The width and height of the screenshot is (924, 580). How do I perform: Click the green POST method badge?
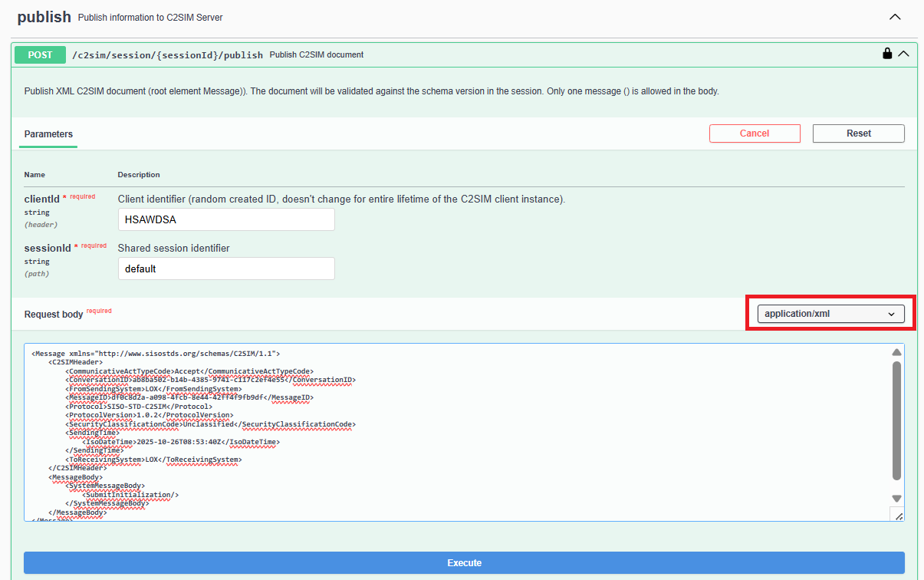click(x=39, y=54)
